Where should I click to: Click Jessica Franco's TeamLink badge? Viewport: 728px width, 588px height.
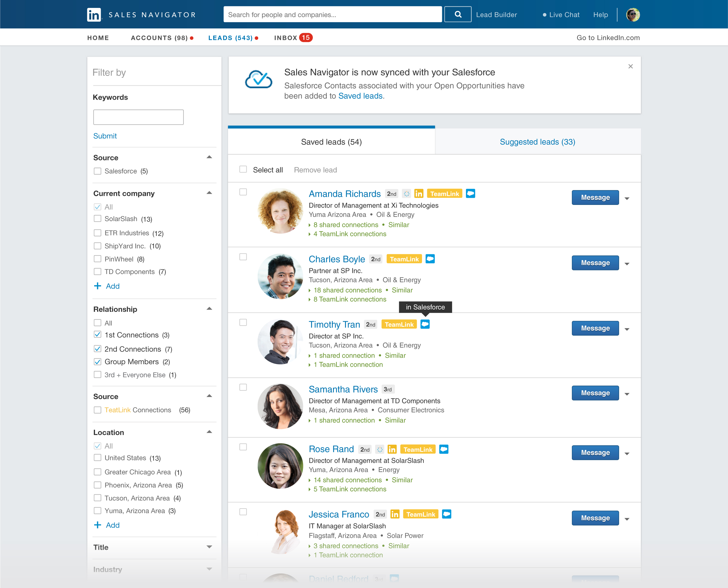pyautogui.click(x=420, y=515)
